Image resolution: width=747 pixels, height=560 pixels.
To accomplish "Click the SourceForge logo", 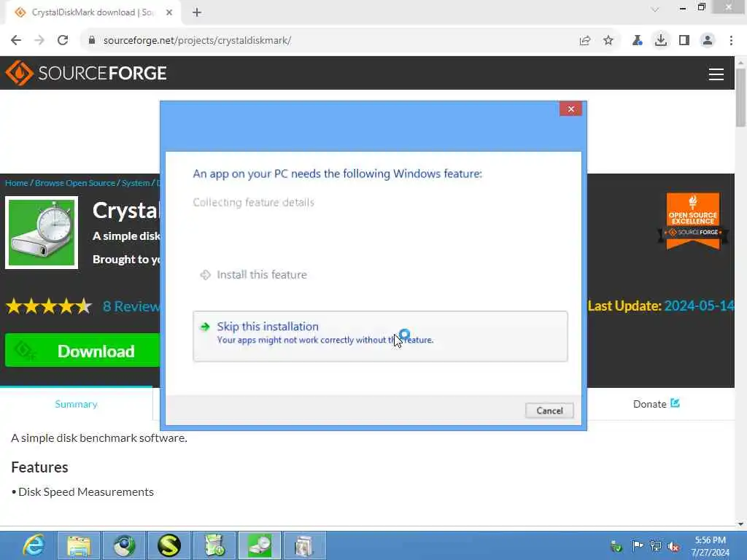I will pyautogui.click(x=86, y=73).
